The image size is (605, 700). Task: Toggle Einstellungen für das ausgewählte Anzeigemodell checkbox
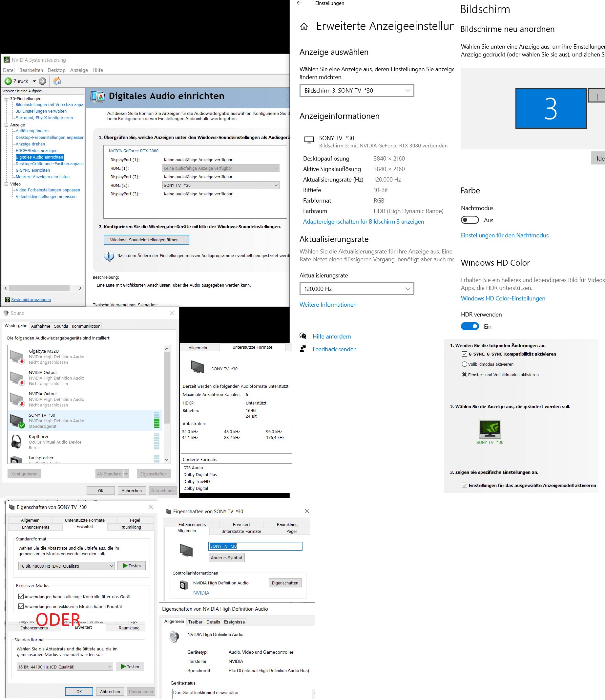pyautogui.click(x=464, y=485)
